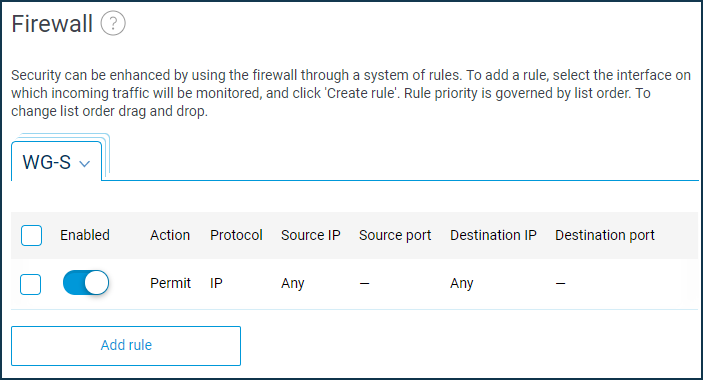703x380 pixels.
Task: Select the WG-S interface tab
Action: (x=56, y=161)
